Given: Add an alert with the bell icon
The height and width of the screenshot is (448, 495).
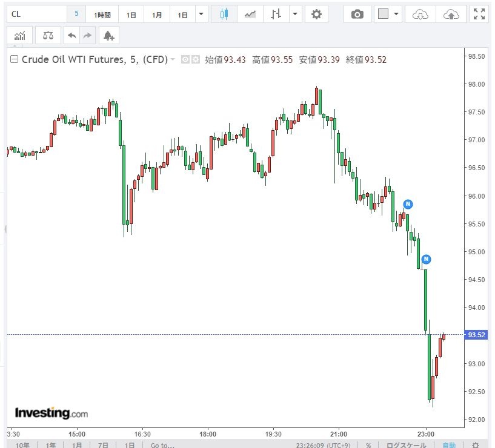Looking at the screenshot, I should point(108,36).
